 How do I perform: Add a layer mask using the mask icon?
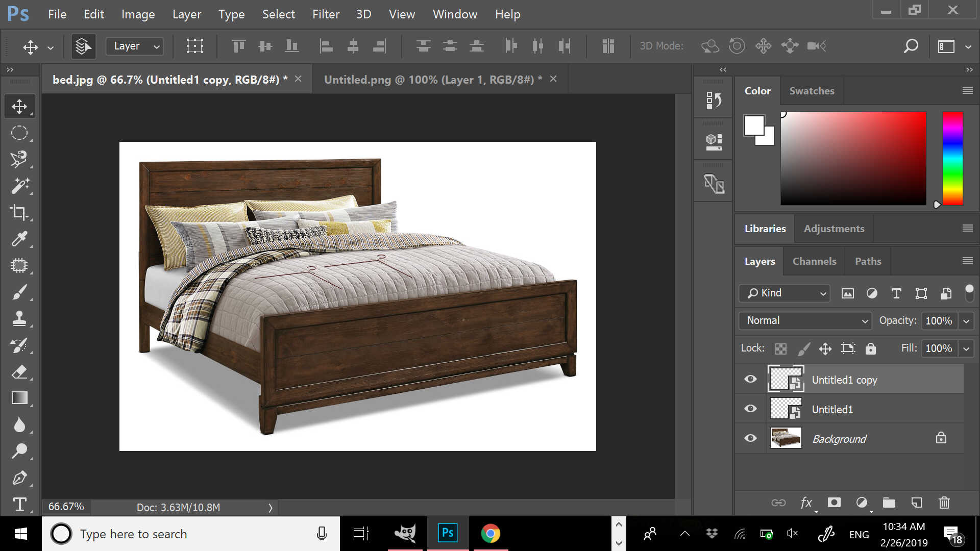click(x=834, y=503)
